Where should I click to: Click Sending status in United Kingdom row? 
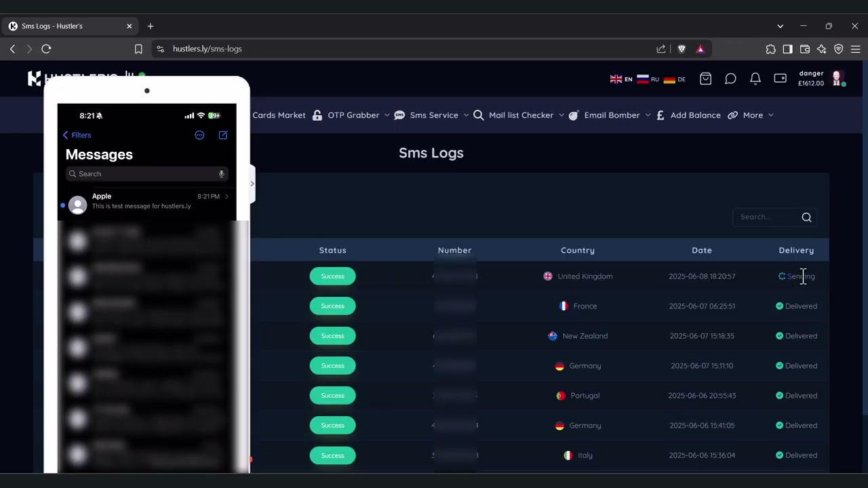797,276
